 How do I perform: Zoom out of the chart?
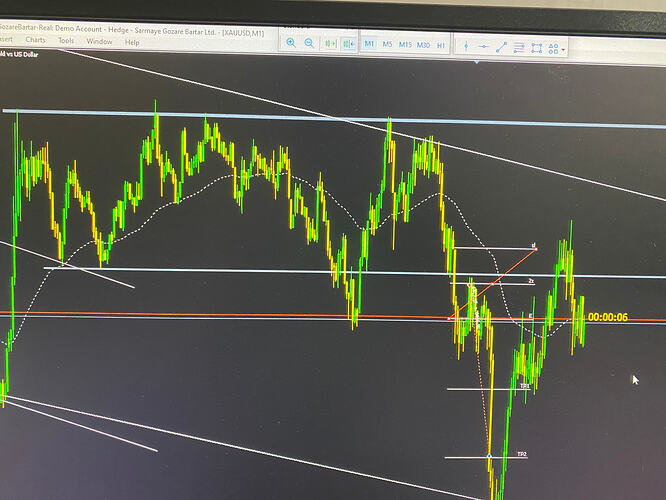(x=309, y=43)
